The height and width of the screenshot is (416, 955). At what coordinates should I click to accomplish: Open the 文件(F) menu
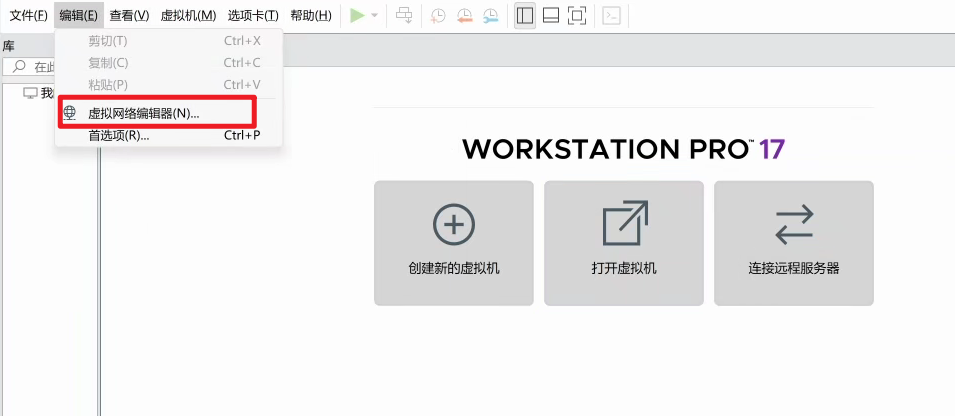click(x=28, y=16)
